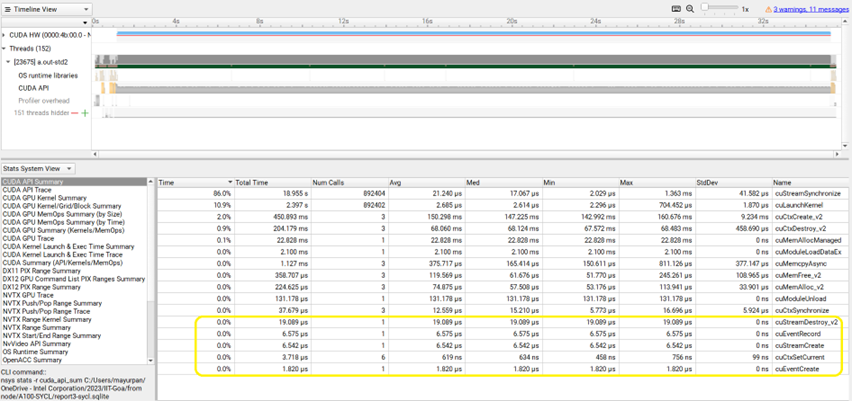
Task: Click the green plus icon to show threads
Action: (85, 113)
